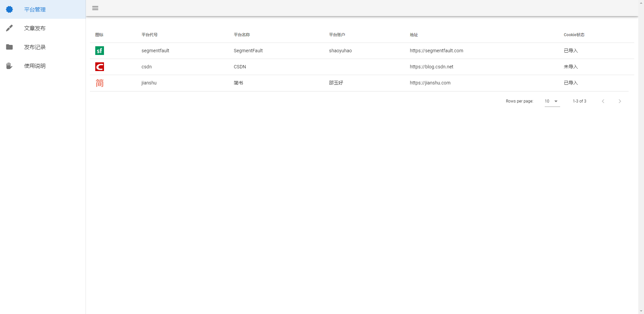
Task: Go to next page with right chevron
Action: click(620, 101)
